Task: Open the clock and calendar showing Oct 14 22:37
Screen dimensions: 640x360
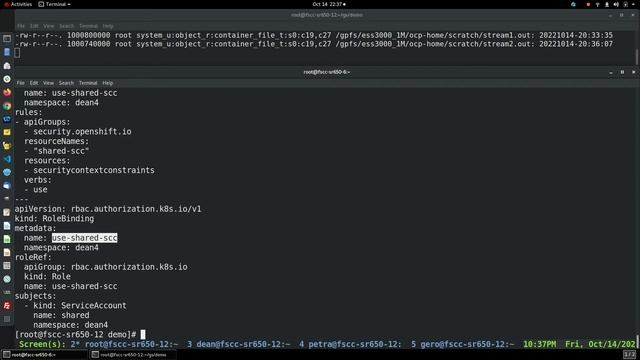Action: [329, 4]
